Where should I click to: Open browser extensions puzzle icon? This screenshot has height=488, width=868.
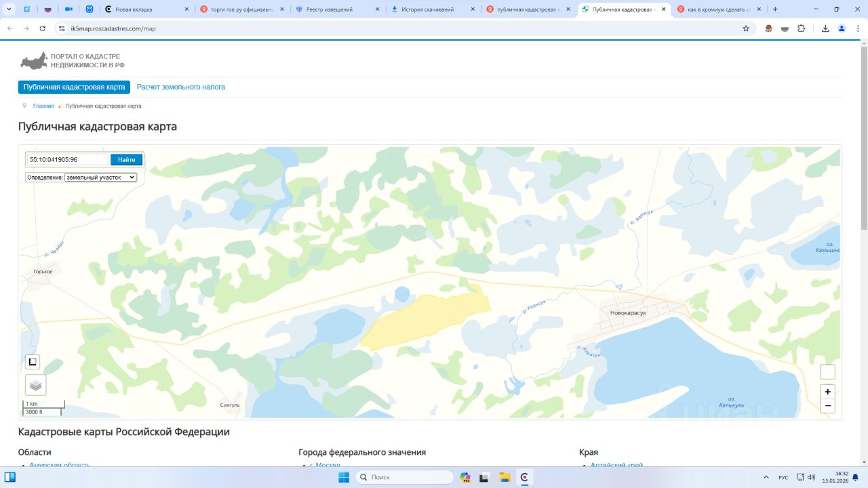click(x=802, y=28)
